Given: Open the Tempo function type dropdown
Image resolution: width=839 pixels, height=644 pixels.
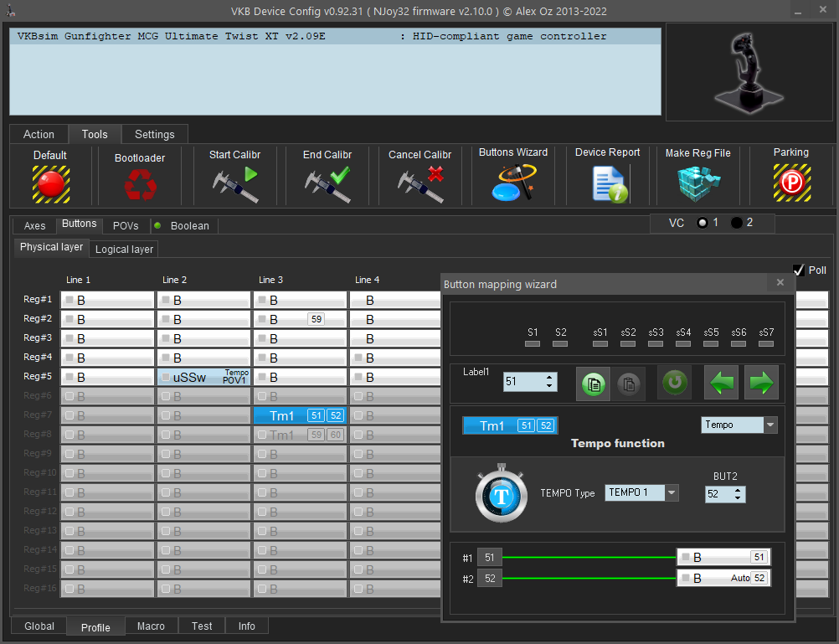Looking at the screenshot, I should click(770, 425).
